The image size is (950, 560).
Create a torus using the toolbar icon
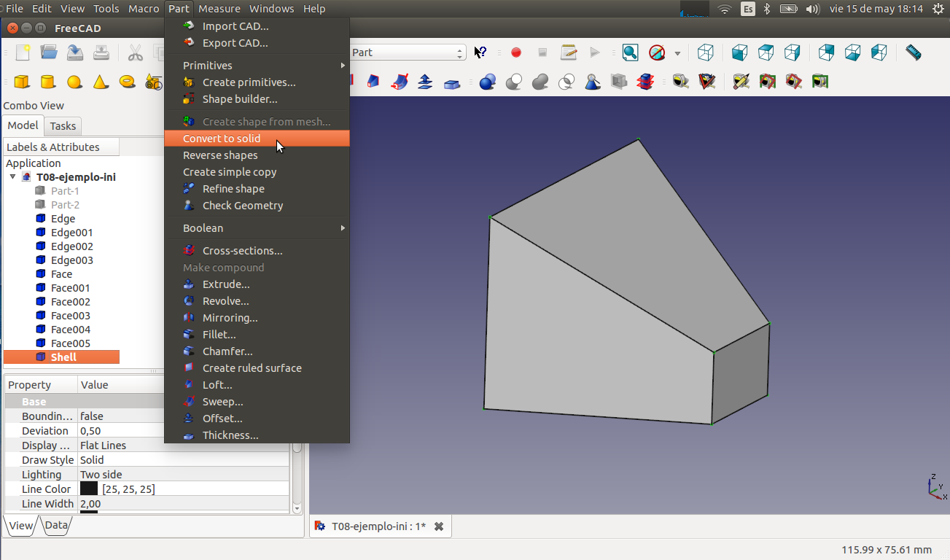128,82
